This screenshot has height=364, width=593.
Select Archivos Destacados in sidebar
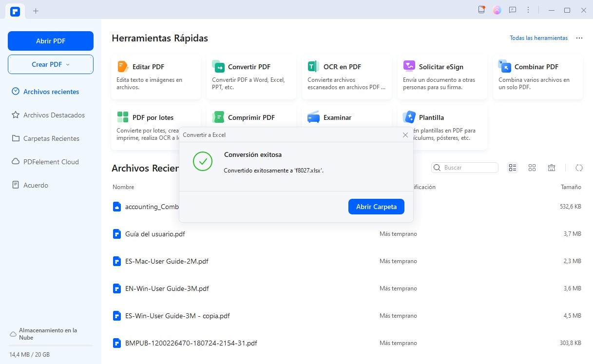tap(48, 115)
